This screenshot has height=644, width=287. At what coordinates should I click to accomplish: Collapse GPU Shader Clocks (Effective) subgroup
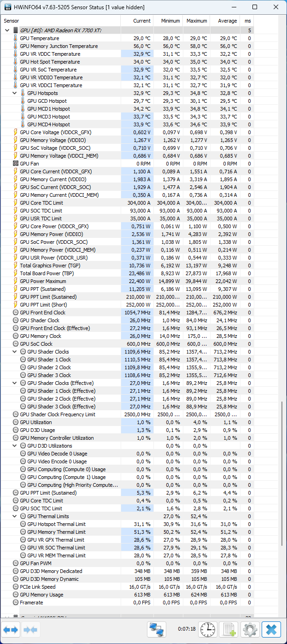pyautogui.click(x=15, y=383)
